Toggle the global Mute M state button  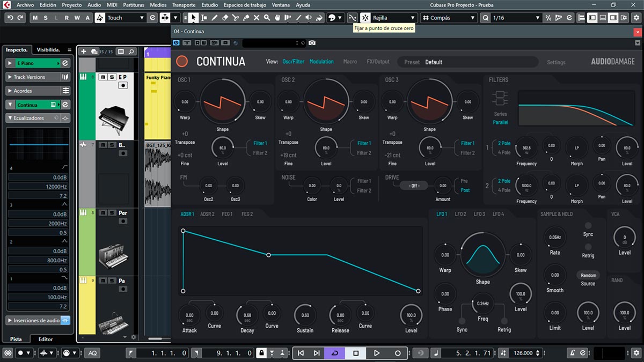pyautogui.click(x=36, y=18)
